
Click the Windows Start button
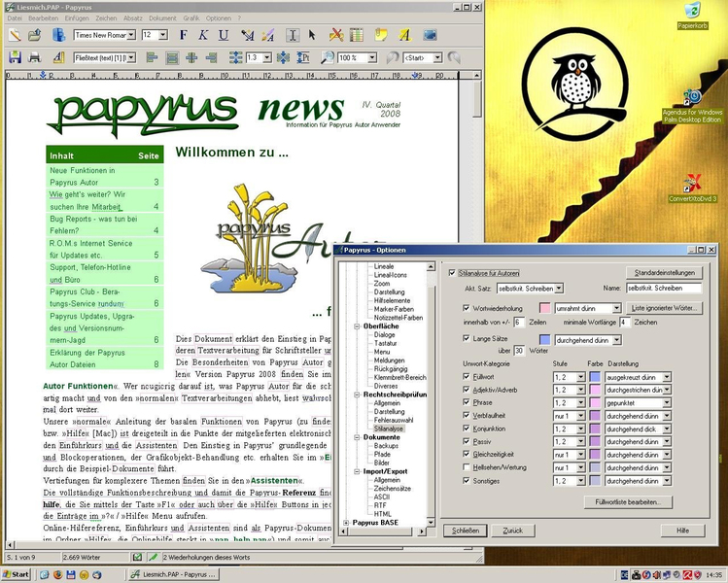[16, 574]
